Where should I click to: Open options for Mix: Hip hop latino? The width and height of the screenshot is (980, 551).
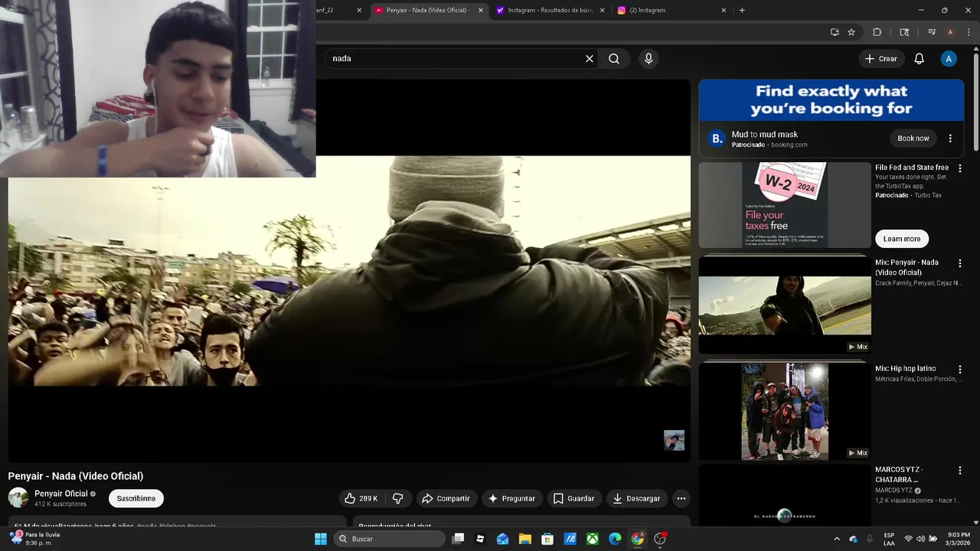(960, 370)
